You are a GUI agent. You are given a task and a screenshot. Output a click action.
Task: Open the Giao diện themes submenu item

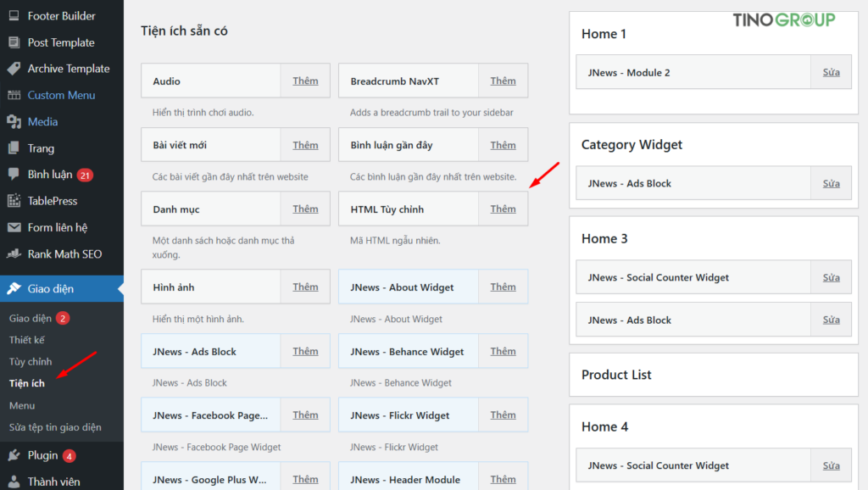pos(31,319)
